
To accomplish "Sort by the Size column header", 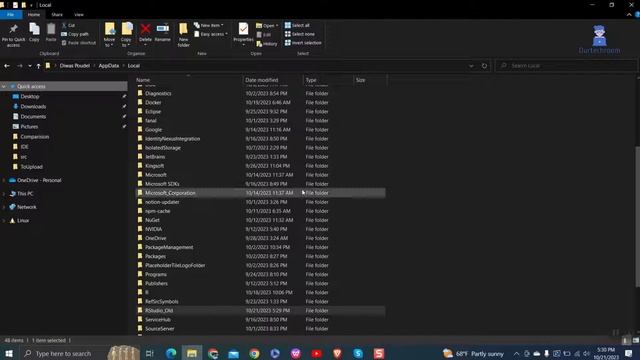I will point(370,80).
